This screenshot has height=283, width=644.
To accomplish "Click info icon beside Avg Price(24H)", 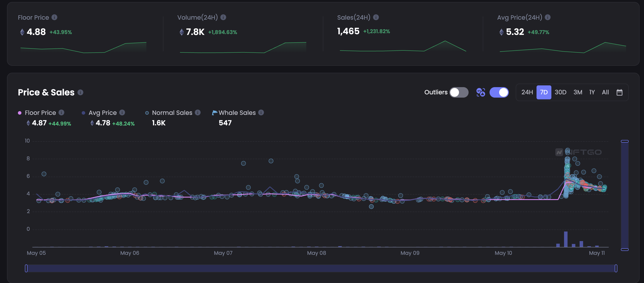I will click(x=547, y=17).
